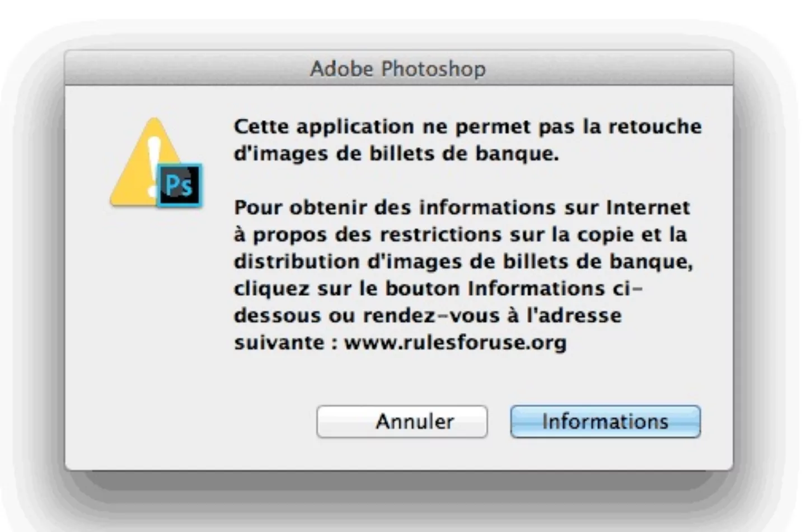Click the Ps Photoshop badge icon
This screenshot has height=532, width=806.
pos(179,185)
